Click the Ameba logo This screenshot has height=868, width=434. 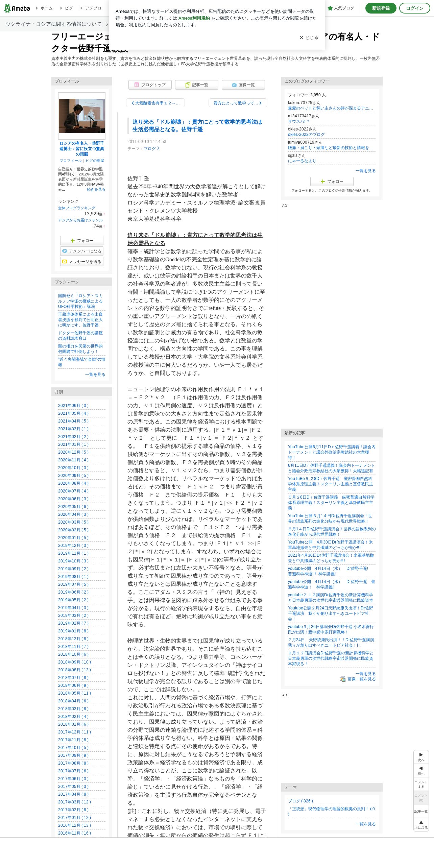click(17, 8)
